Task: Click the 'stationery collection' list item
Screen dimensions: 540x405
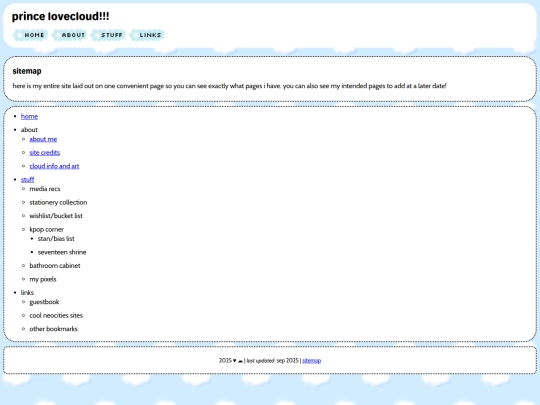Action: coord(58,202)
